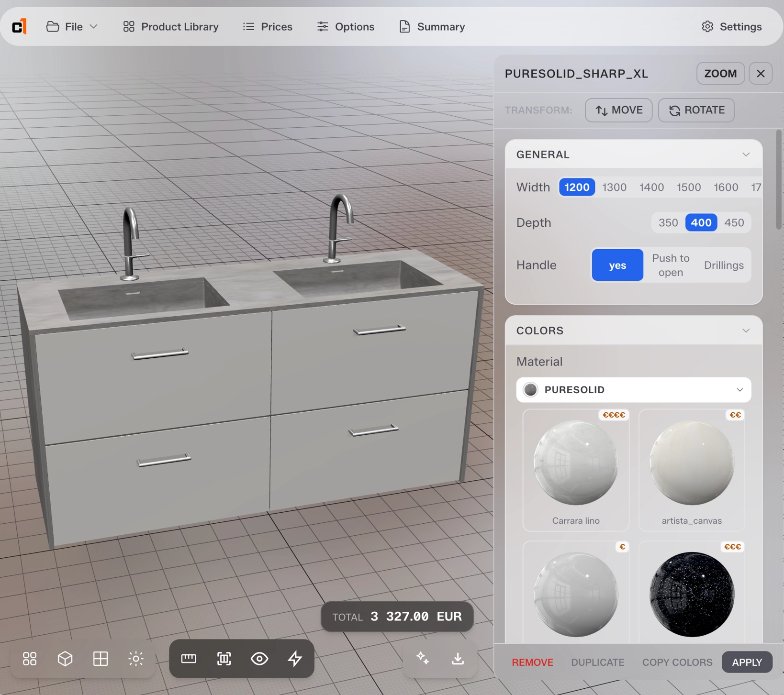Select width 1500
The image size is (784, 695).
coord(689,187)
